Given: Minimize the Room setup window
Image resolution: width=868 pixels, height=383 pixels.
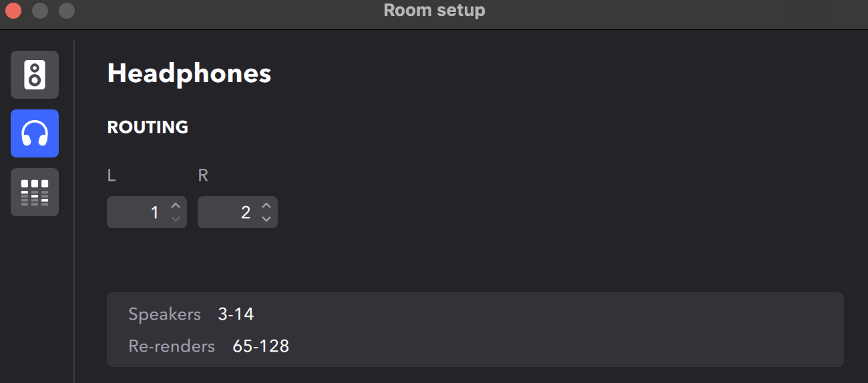Looking at the screenshot, I should (x=40, y=11).
